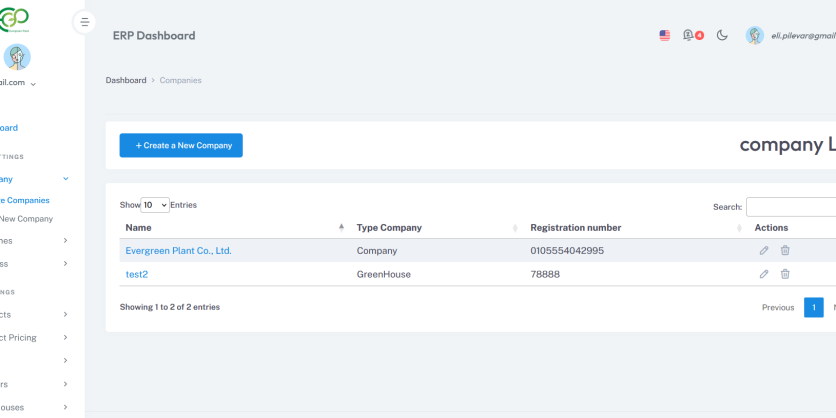This screenshot has height=418, width=836.
Task: Collapse the Company sidebar menu chevron
Action: pyautogui.click(x=66, y=179)
